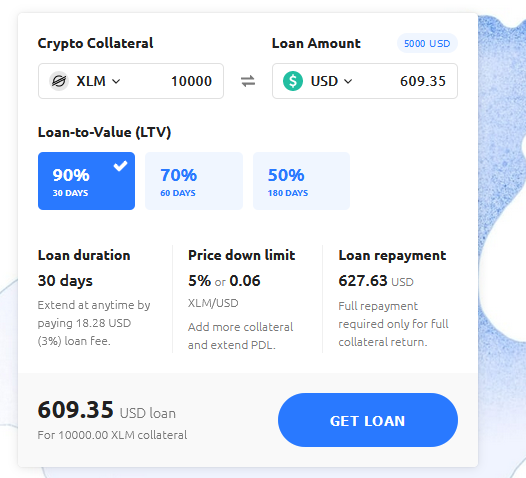Click the green USD dollar icon
The width and height of the screenshot is (526, 478).
[x=293, y=81]
